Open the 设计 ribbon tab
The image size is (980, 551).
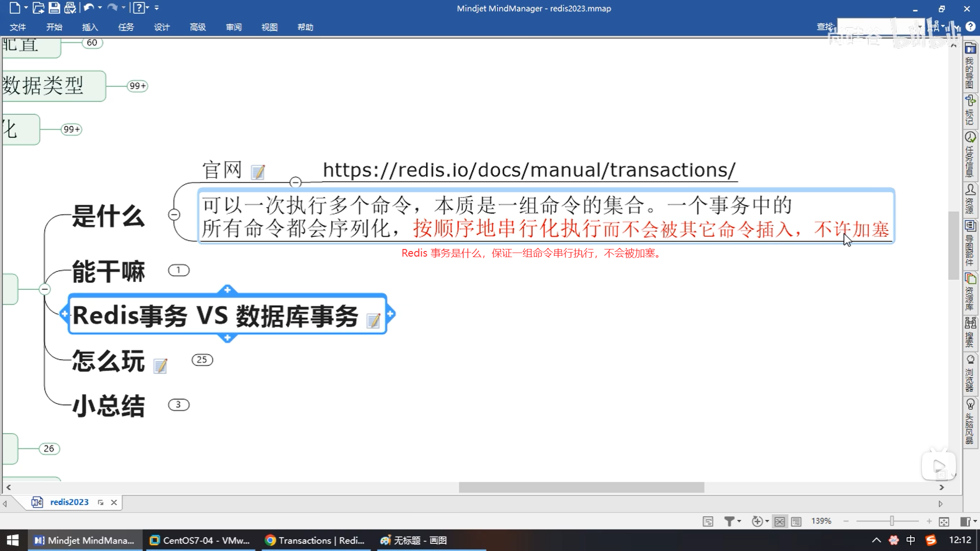(x=162, y=27)
